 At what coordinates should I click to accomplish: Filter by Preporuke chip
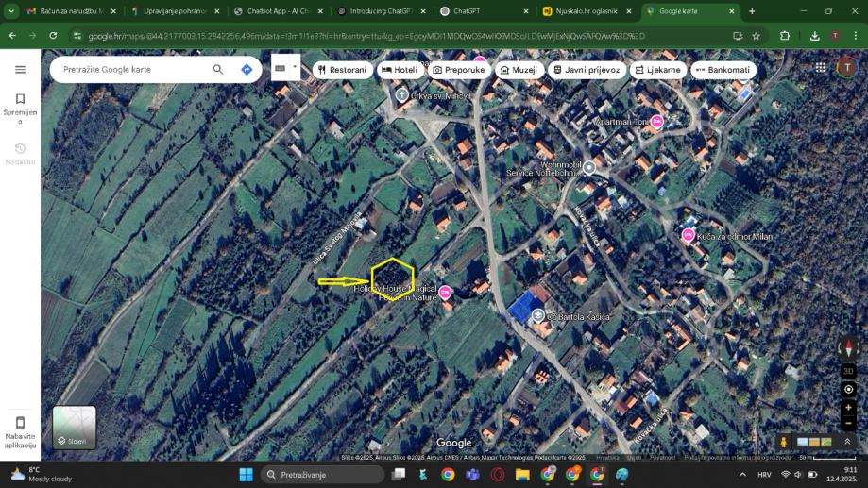point(459,70)
